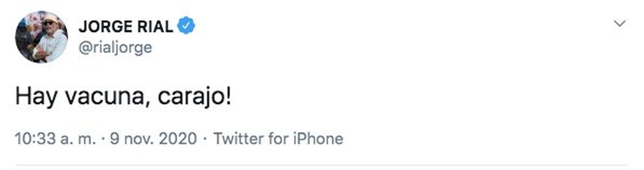Viewport: 644px width, 170px height.
Task: Click Jorge Rial's round profile avatar
Action: 42,37
